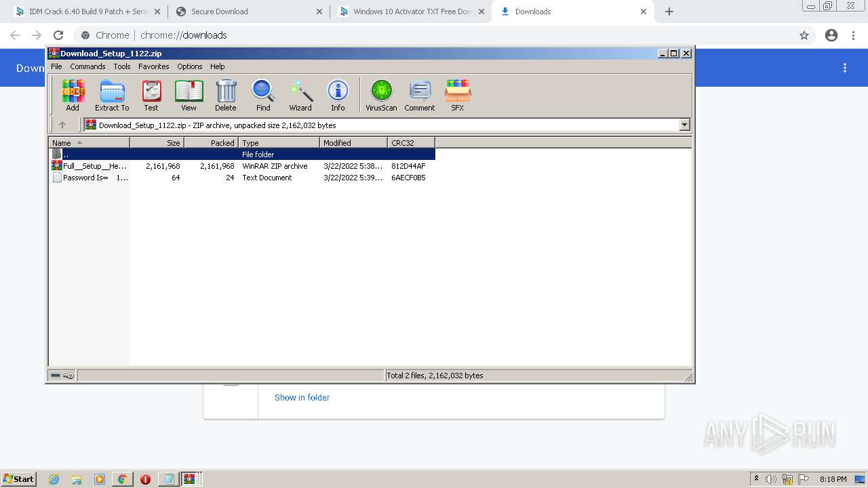Viewport: 868px width, 488px height.
Task: Click Chrome forward navigation arrow
Action: (x=37, y=35)
